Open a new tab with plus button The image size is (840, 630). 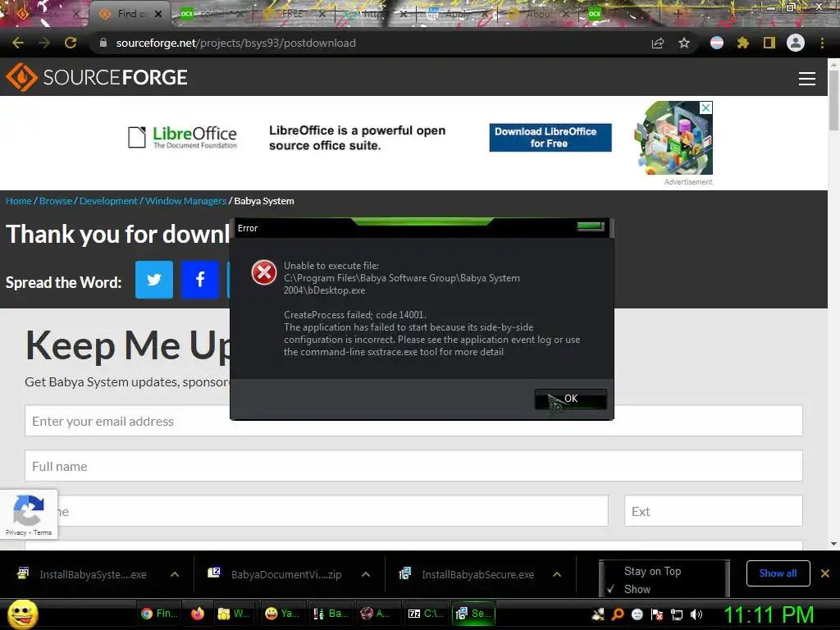pyautogui.click(x=678, y=14)
